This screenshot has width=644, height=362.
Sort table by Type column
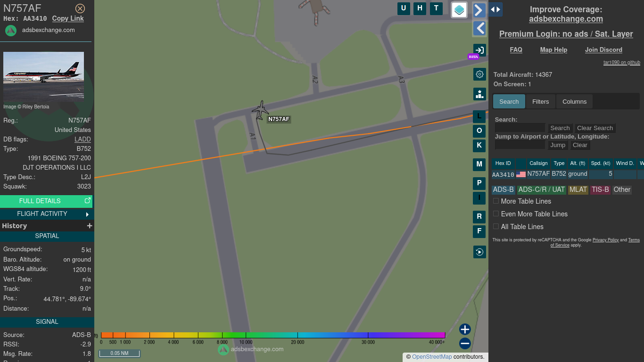(559, 163)
